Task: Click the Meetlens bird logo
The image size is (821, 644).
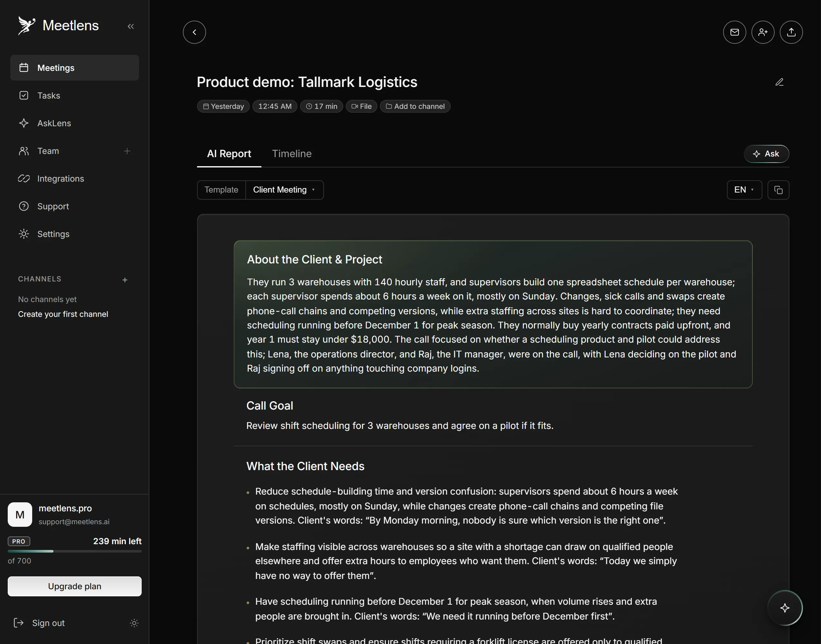Action: point(27,26)
